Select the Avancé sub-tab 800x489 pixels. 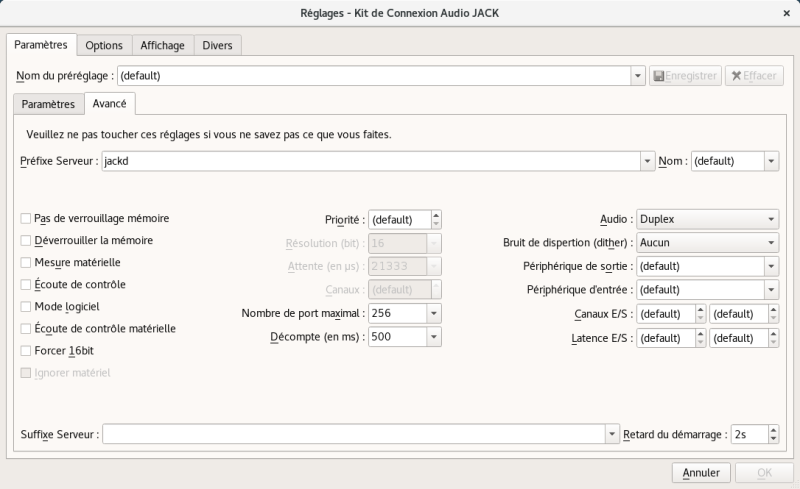109,104
